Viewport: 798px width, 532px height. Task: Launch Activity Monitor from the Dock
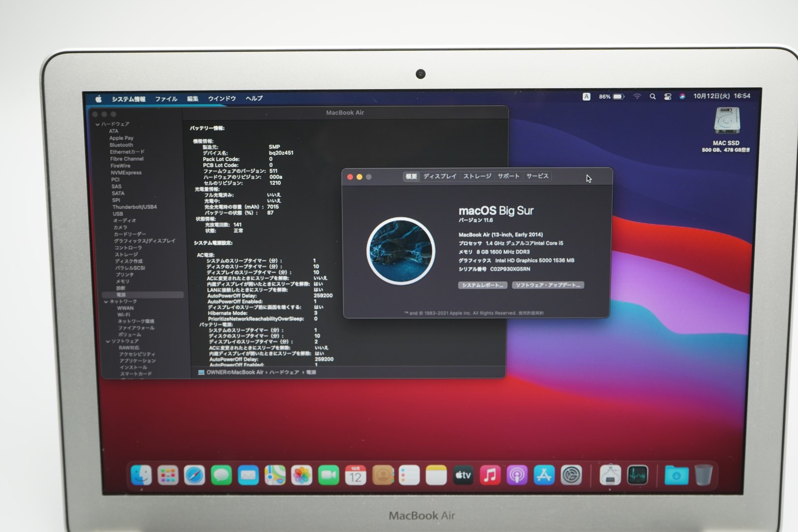pos(637,475)
